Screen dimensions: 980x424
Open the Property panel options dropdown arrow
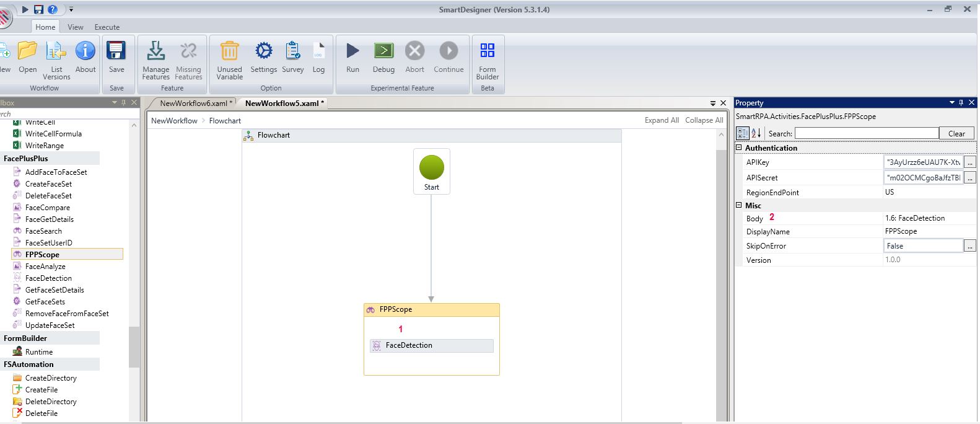point(952,103)
